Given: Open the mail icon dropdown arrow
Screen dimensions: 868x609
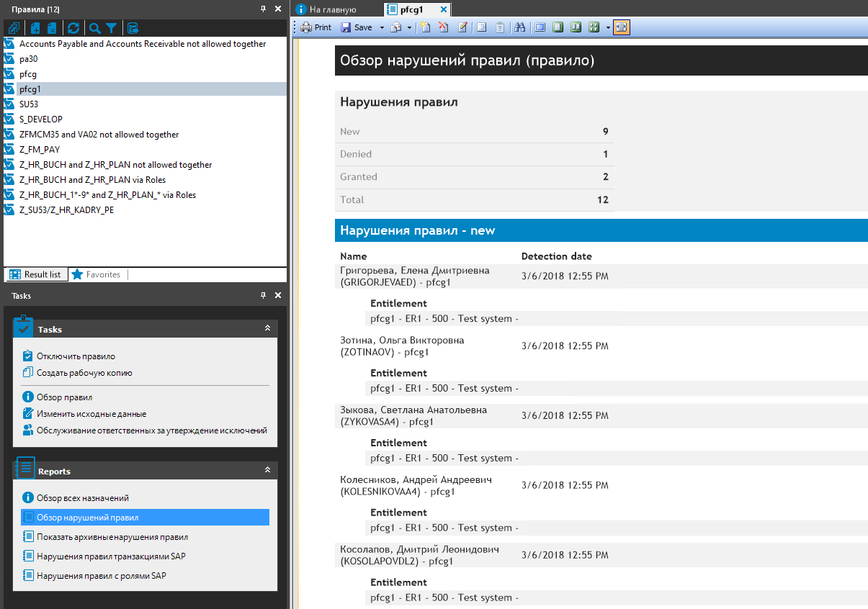Looking at the screenshot, I should [409, 27].
